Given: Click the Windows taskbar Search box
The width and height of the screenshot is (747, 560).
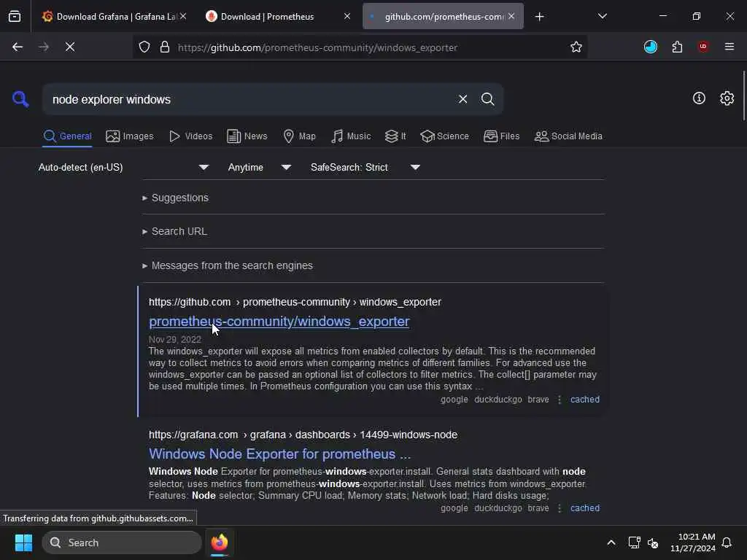Looking at the screenshot, I should coord(122,542).
